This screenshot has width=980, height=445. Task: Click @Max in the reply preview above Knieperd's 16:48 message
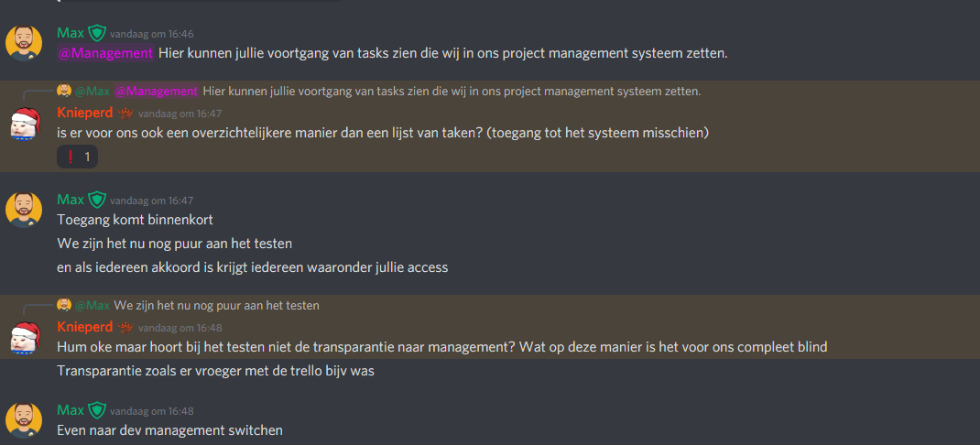[x=93, y=305]
